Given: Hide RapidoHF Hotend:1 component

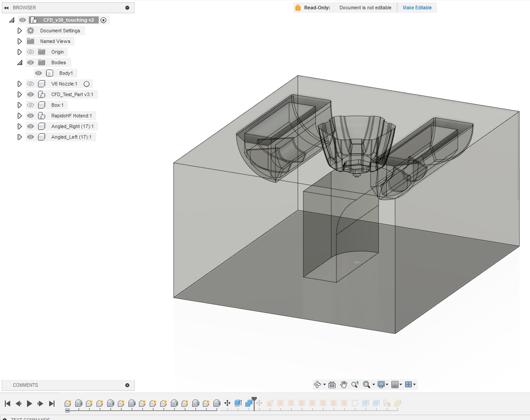Looking at the screenshot, I should pyautogui.click(x=31, y=116).
